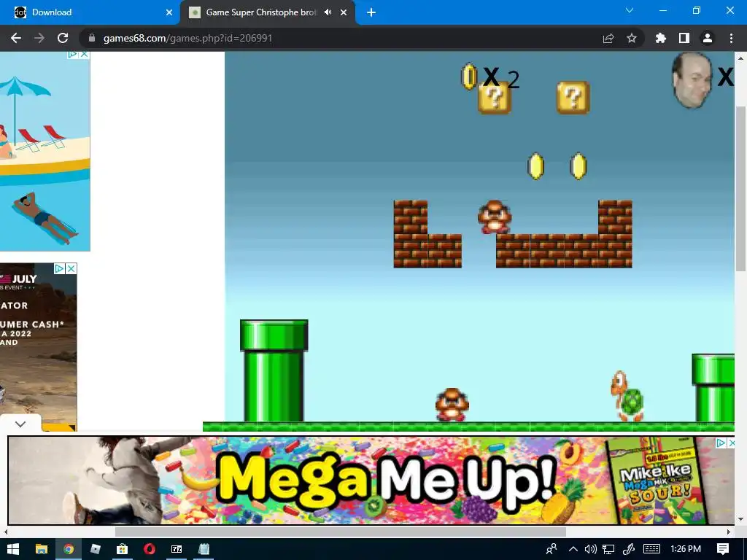Go back using the browser back arrow
Viewport: 747px width, 560px height.
coord(16,38)
